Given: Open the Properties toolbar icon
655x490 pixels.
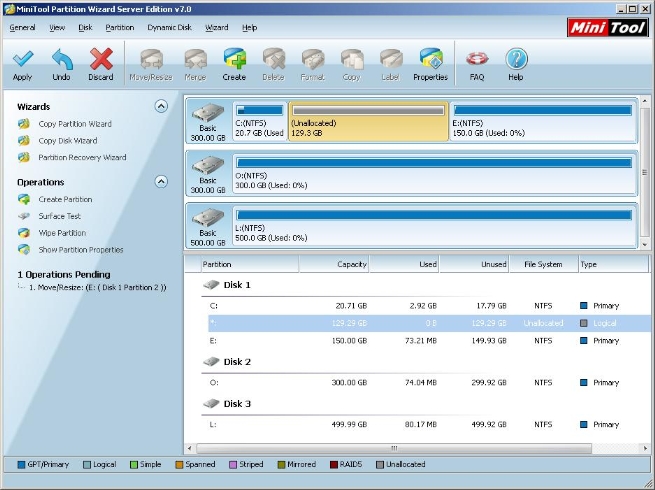Looking at the screenshot, I should coord(431,59).
